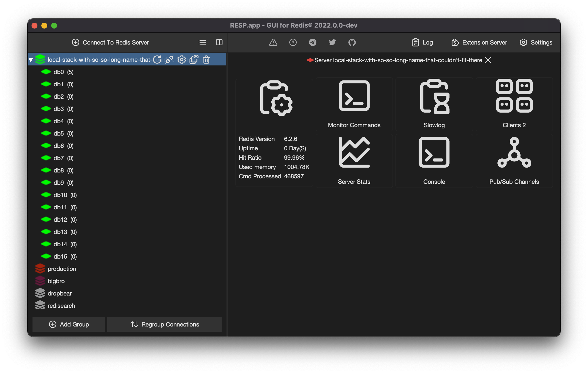Expand database db1 (0)

[x=127, y=84]
